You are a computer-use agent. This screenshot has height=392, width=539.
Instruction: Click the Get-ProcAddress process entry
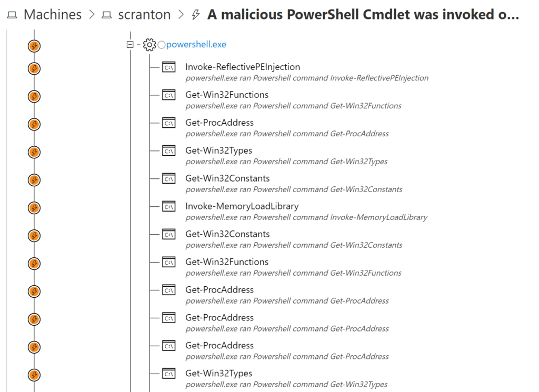tap(219, 122)
